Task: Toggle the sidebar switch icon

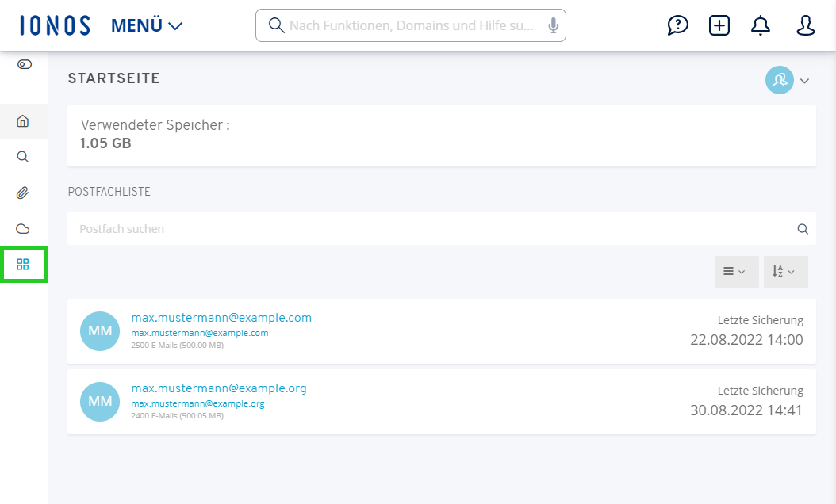Action: coord(24,64)
